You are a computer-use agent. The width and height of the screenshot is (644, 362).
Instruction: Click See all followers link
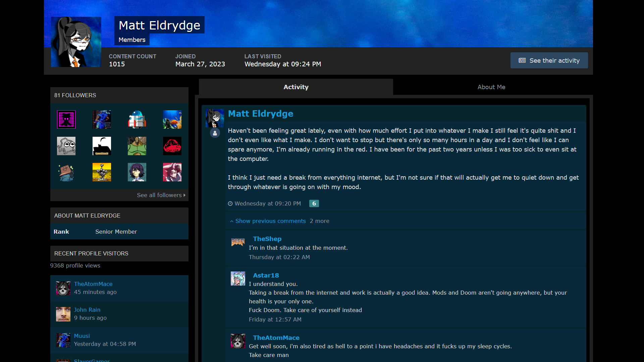[x=159, y=195]
